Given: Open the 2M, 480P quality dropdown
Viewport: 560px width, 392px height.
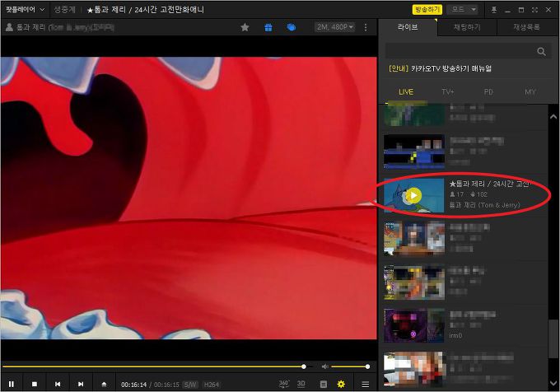Looking at the screenshot, I should point(335,27).
